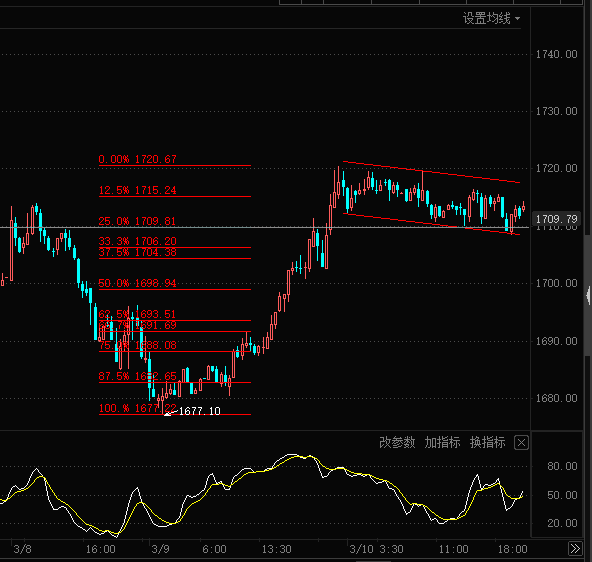Click the 3/9 date on the time axis
The image size is (592, 562).
click(160, 549)
